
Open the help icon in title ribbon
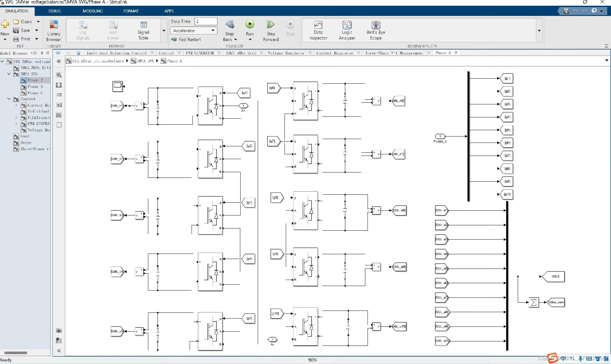tap(594, 11)
